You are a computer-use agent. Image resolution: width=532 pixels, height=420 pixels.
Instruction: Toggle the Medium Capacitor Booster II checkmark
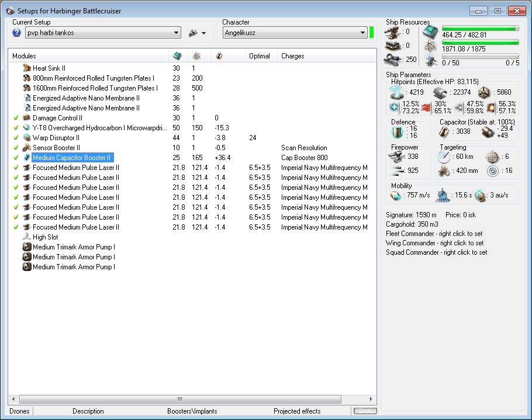pos(16,157)
